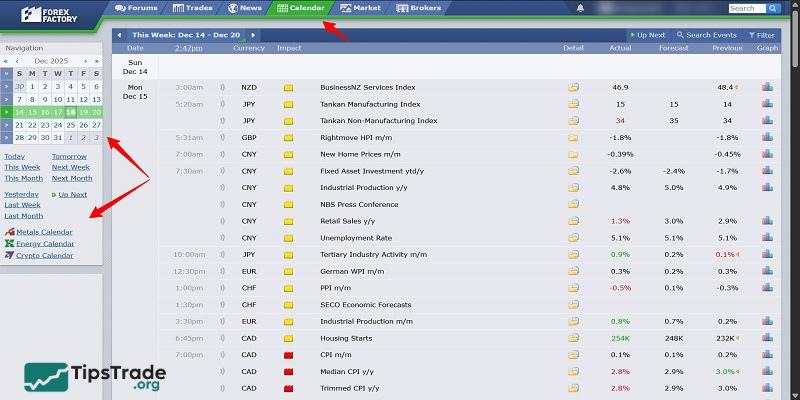The image size is (800, 400).
Task: Toggle alert icon for CAD CPI m/m
Action: click(x=222, y=355)
